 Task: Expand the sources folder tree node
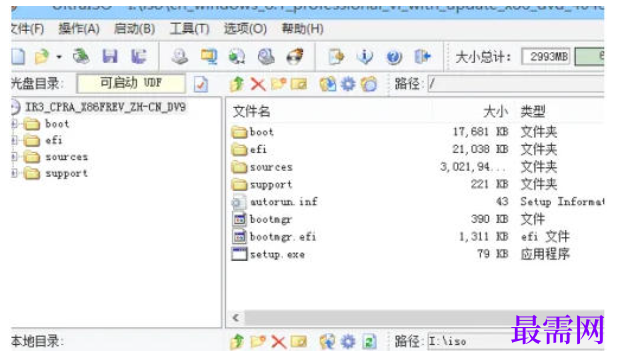14,157
